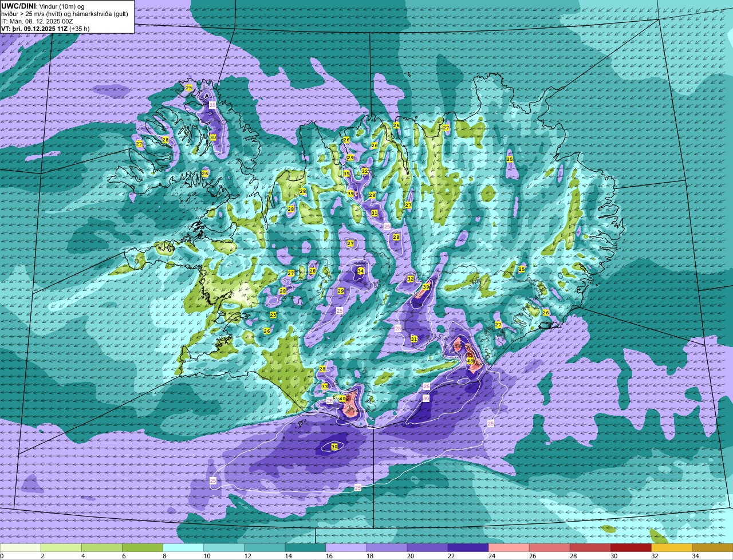Click the yellow 35 gust label
This screenshot has width=733, height=560.
click(x=346, y=173)
